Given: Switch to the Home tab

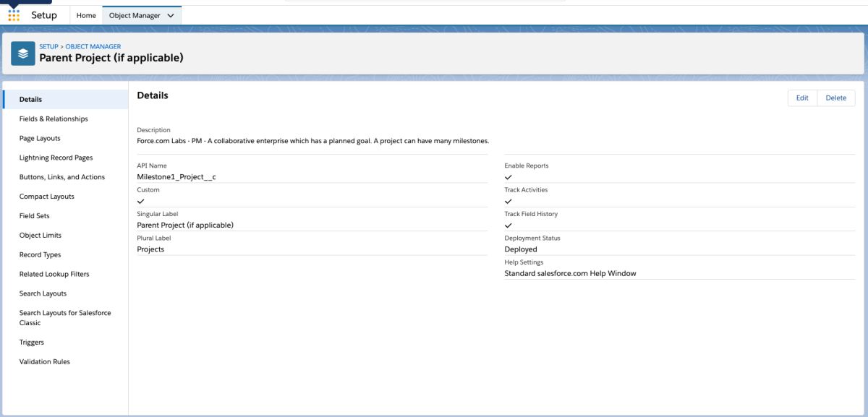Looking at the screenshot, I should pyautogui.click(x=86, y=15).
